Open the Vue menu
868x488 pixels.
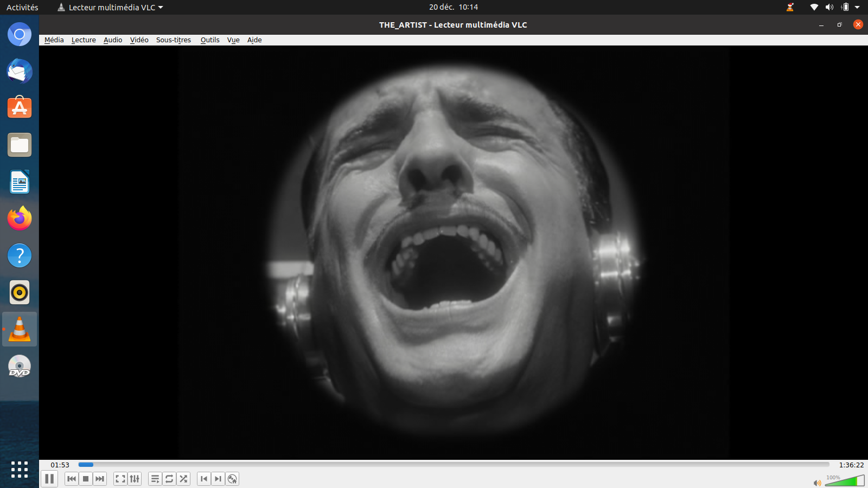[233, 40]
